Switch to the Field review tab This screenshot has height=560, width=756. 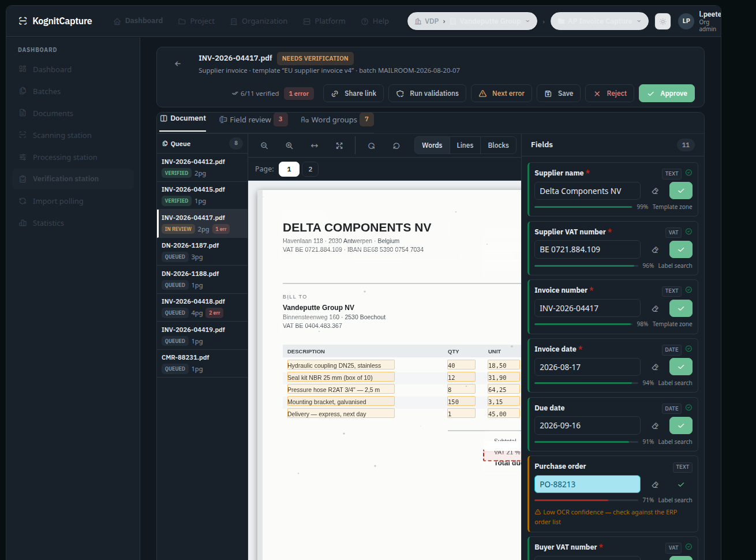(253, 120)
